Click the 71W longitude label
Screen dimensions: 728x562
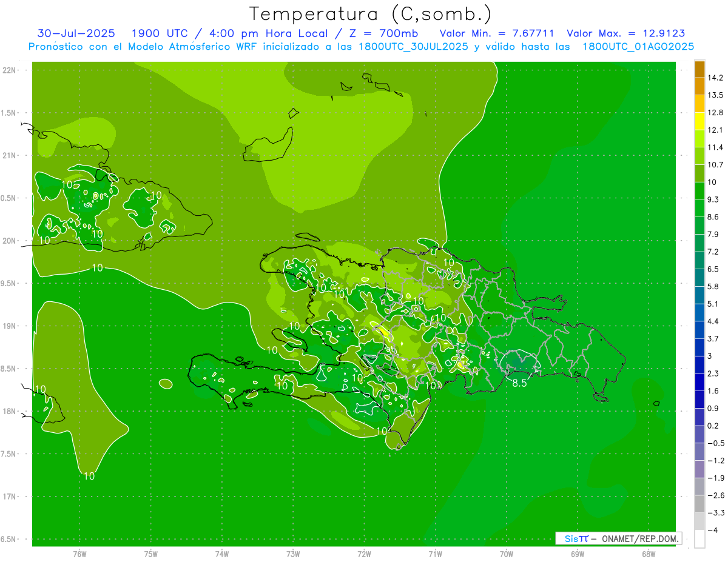click(435, 554)
